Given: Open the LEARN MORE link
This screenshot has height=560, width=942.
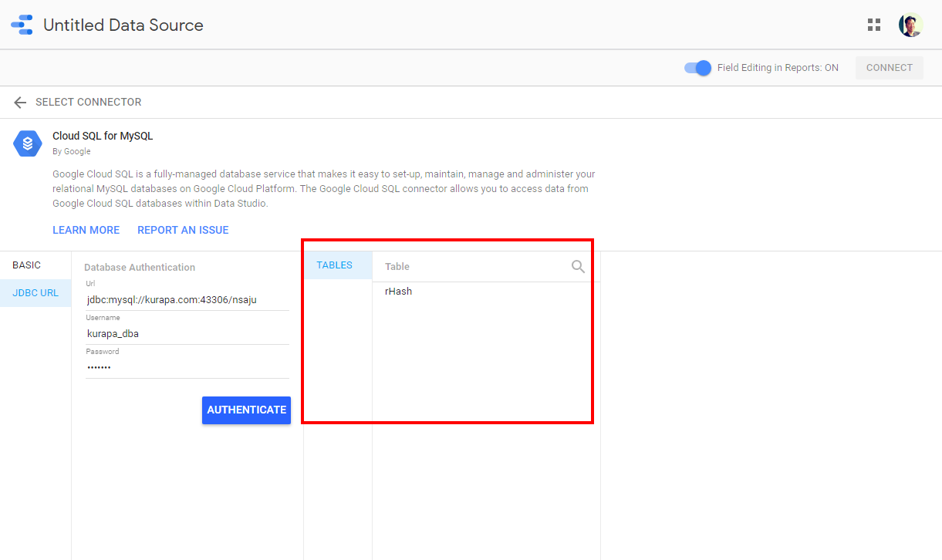Looking at the screenshot, I should 86,230.
